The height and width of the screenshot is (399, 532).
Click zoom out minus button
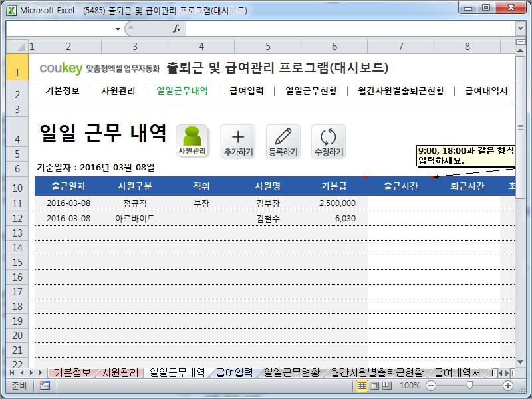(x=431, y=386)
